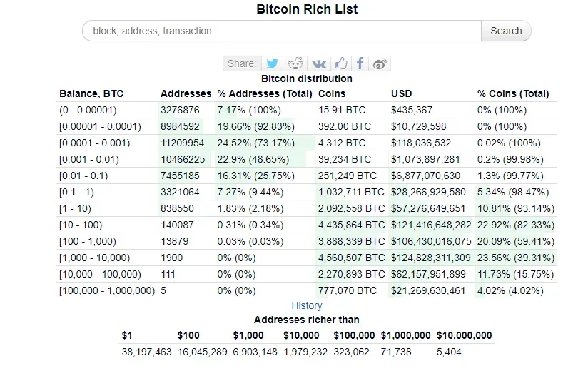Share the page on Facebook
Screen dimensions: 588x371
coord(360,63)
